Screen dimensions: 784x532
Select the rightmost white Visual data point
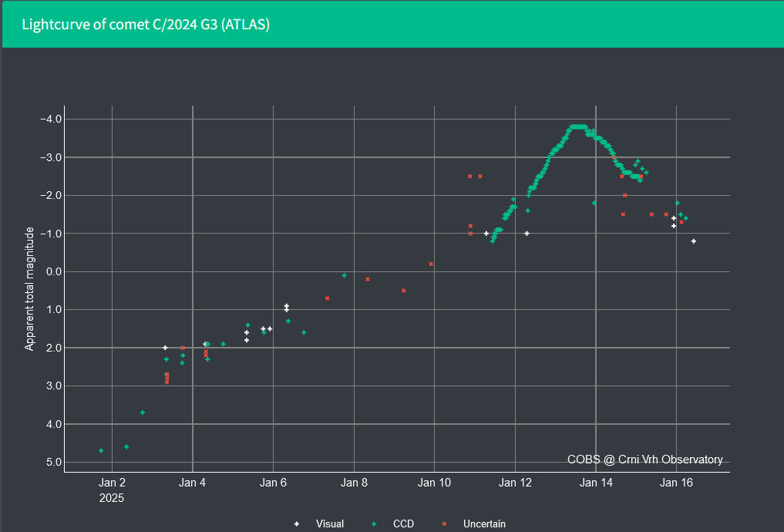pos(694,241)
